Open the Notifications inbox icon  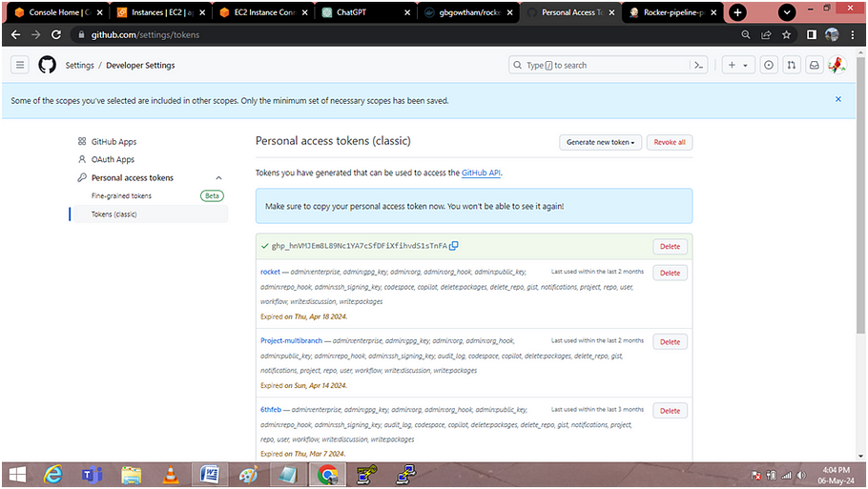coord(815,65)
